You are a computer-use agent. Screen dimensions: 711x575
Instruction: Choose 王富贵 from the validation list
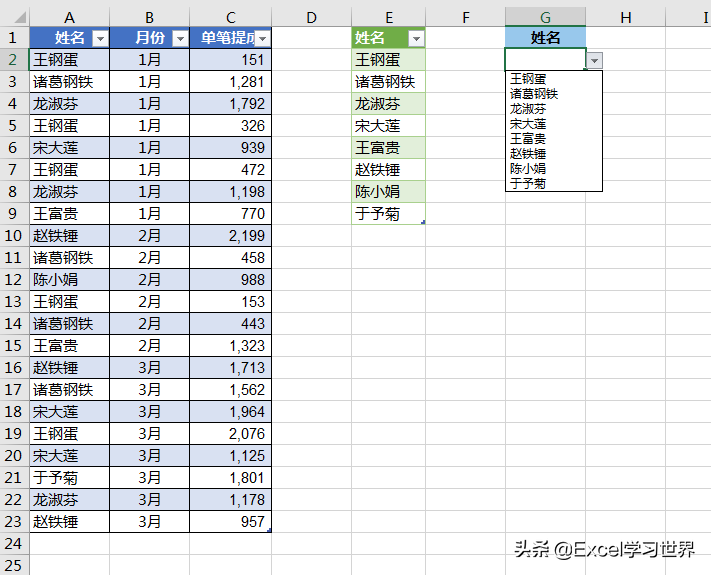coord(554,139)
